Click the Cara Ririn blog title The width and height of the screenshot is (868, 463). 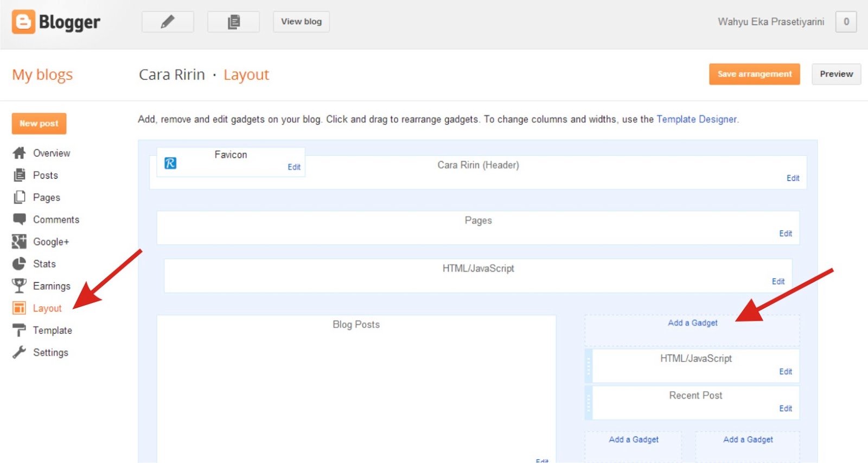tap(172, 74)
